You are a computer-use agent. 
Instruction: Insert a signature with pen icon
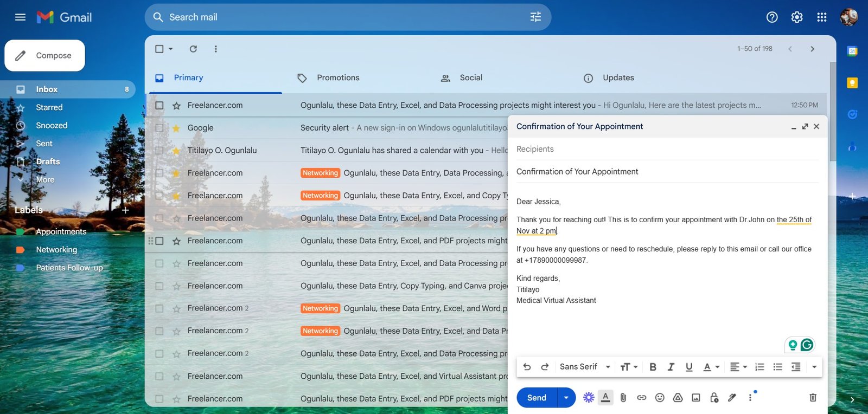(x=732, y=398)
